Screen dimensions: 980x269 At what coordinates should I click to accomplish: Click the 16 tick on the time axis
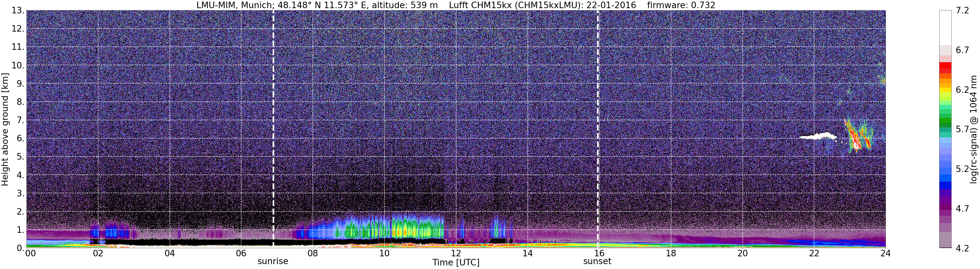(599, 253)
